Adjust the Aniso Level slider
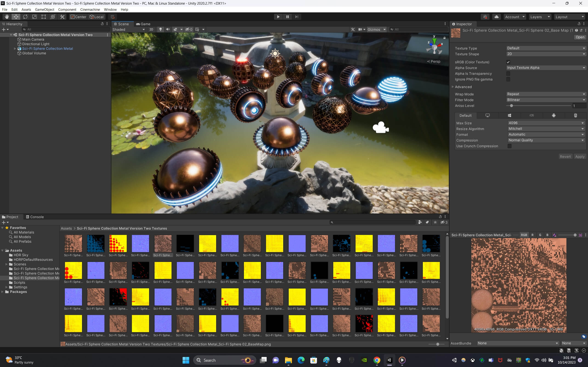The image size is (588, 367). tap(538, 106)
